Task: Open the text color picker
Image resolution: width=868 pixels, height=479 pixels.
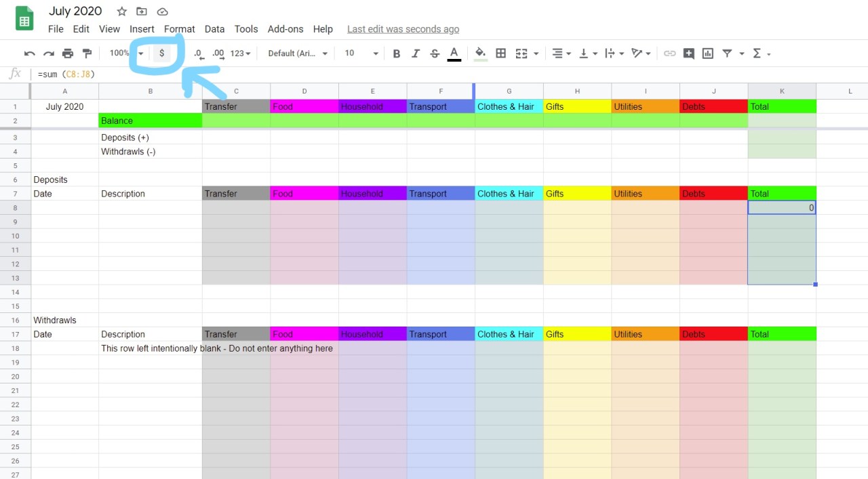Action: [454, 53]
